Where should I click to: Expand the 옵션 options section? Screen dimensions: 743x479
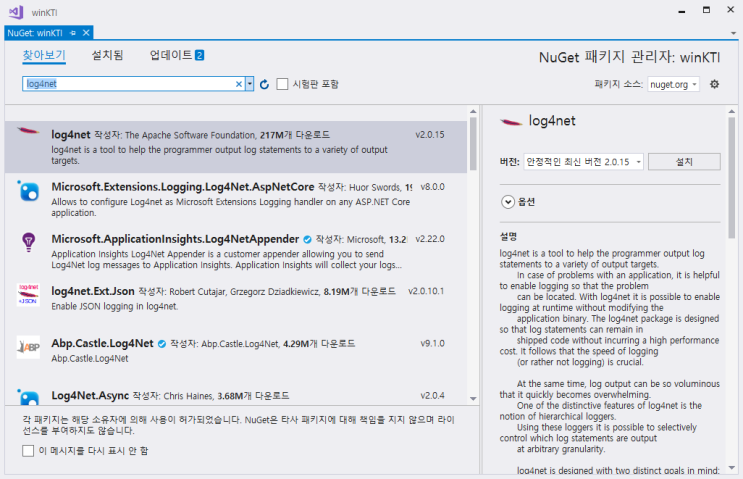tap(507, 202)
